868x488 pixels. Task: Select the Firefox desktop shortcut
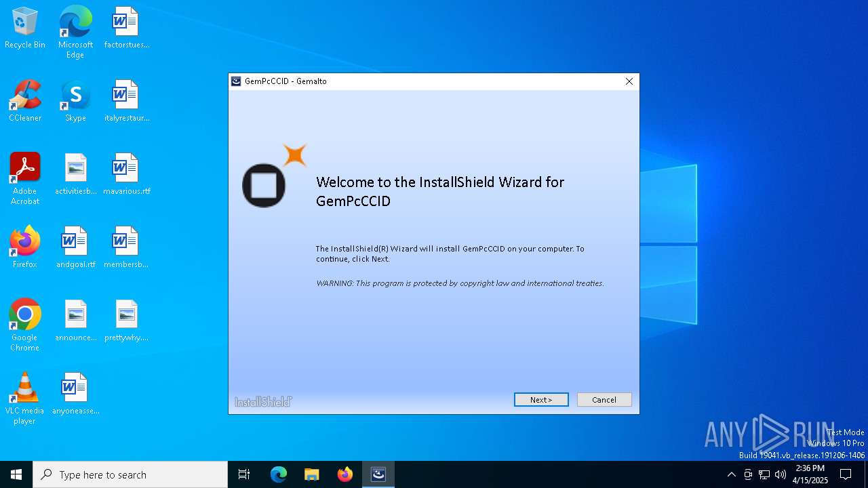click(x=25, y=248)
